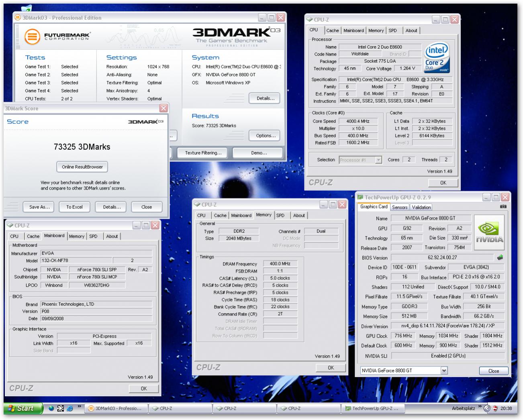The image size is (523, 420).
Task: Switch to Validation tab in GPU-Z
Action: click(x=421, y=207)
